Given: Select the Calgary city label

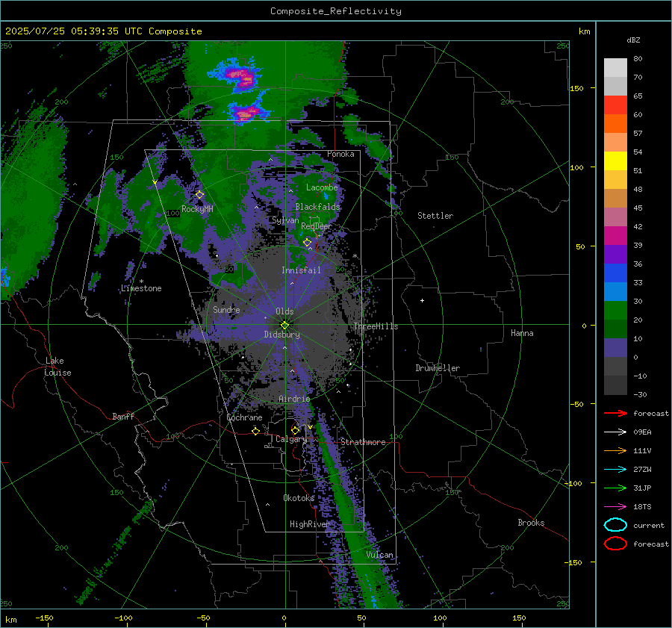Looking at the screenshot, I should pyautogui.click(x=291, y=439).
